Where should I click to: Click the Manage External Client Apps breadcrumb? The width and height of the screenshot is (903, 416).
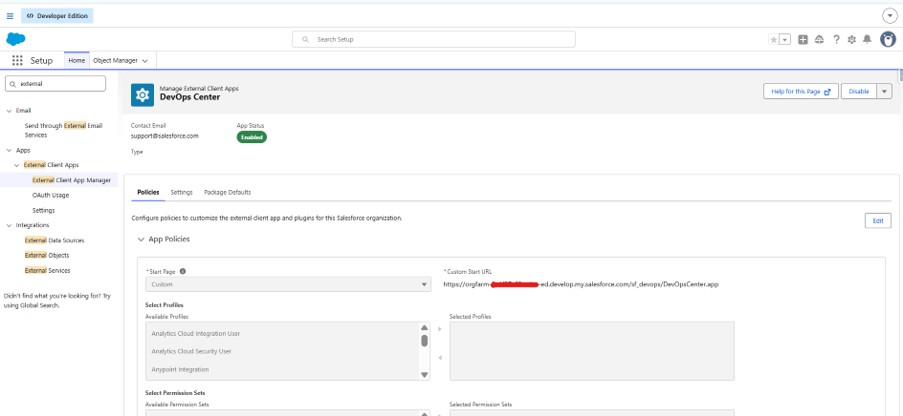[x=199, y=89]
